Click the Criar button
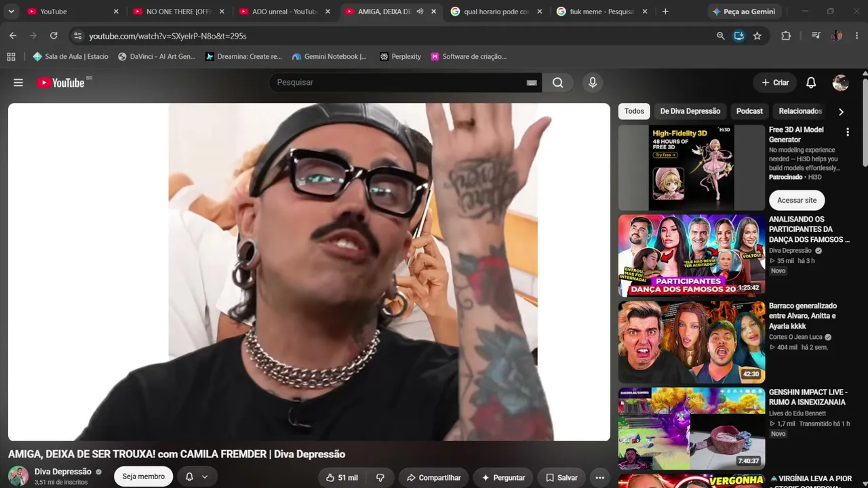The height and width of the screenshot is (488, 868). click(775, 83)
